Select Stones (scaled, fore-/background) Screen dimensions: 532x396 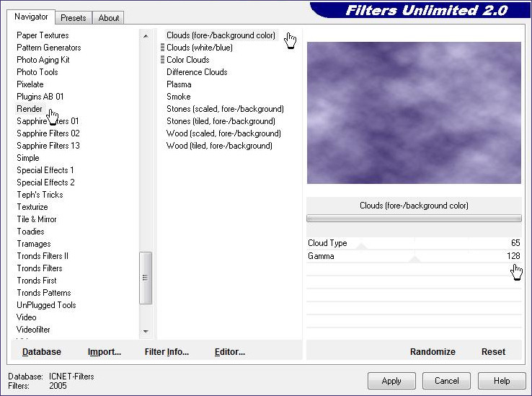point(225,109)
